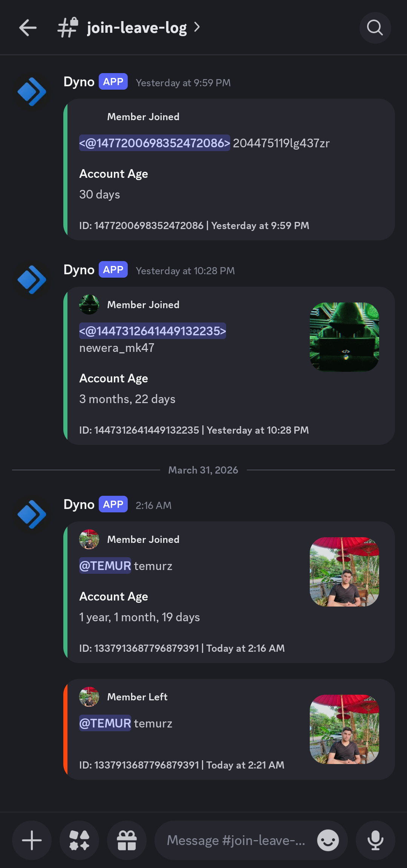Tap @TEMUR mention in Member Joined
407x868 pixels.
105,566
